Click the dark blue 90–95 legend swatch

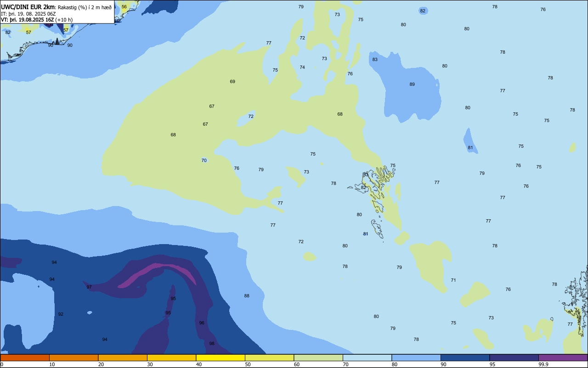coord(465,358)
